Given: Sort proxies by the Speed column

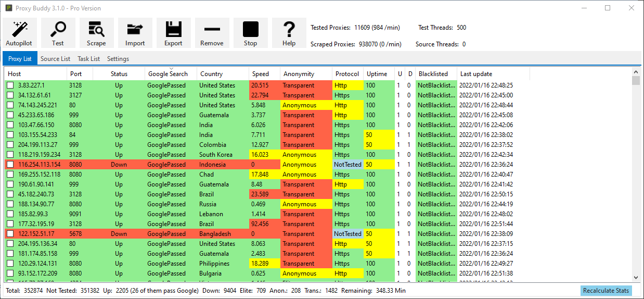Looking at the screenshot, I should pos(261,74).
